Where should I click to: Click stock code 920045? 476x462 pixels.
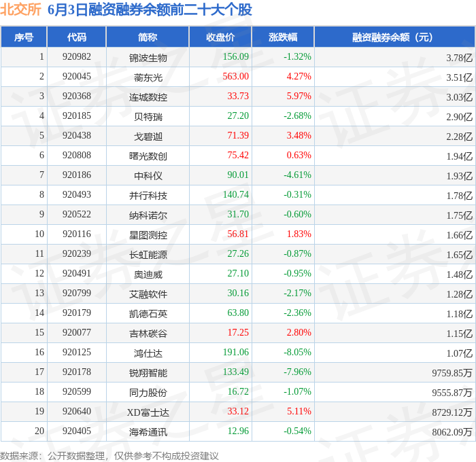click(76, 76)
